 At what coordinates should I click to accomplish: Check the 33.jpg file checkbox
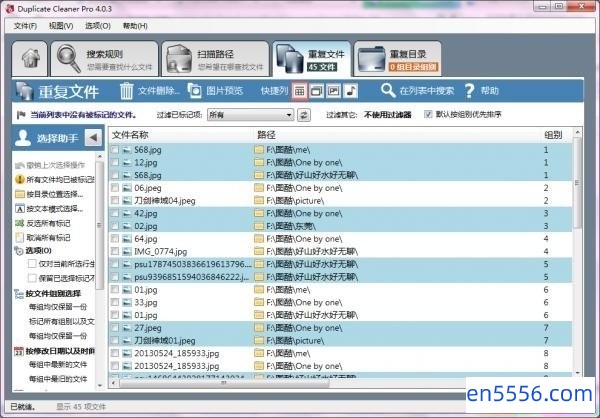(x=115, y=302)
